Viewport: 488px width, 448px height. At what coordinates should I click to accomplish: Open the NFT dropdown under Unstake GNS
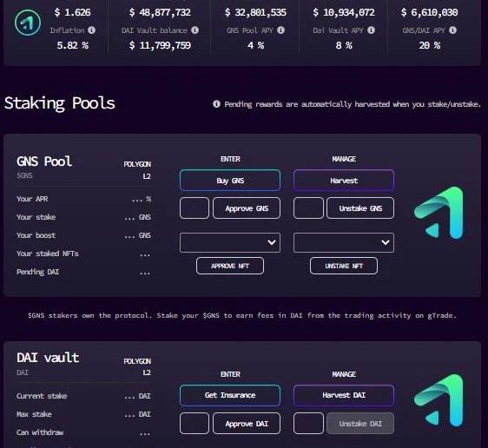point(344,242)
